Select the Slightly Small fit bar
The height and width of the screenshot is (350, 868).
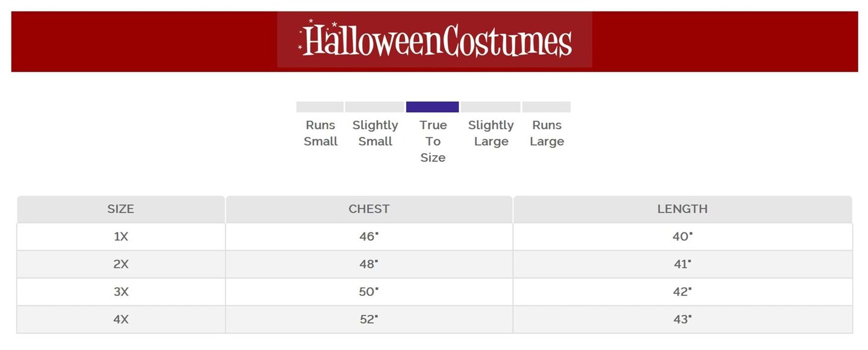[374, 107]
